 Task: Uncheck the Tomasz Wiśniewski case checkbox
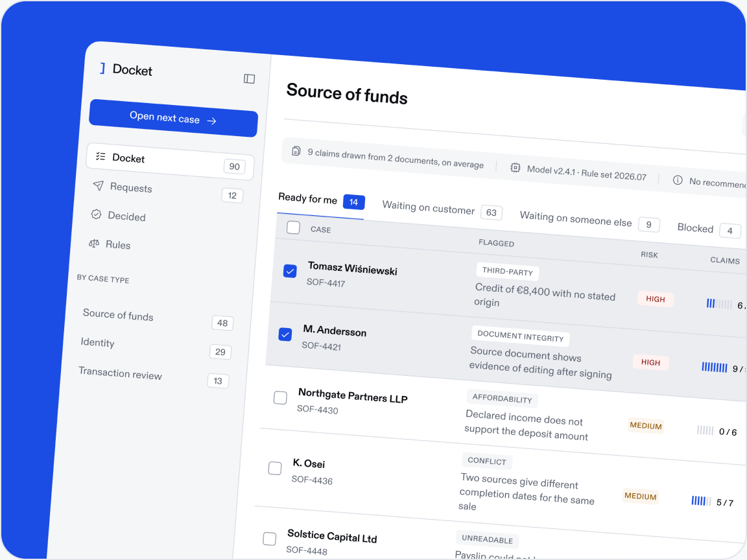tap(290, 271)
